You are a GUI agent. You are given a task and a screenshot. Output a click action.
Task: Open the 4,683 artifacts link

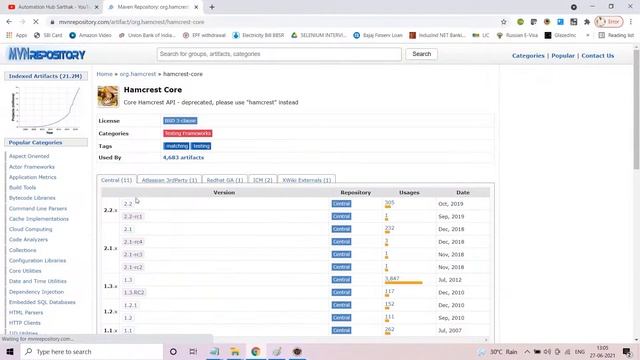pos(183,158)
